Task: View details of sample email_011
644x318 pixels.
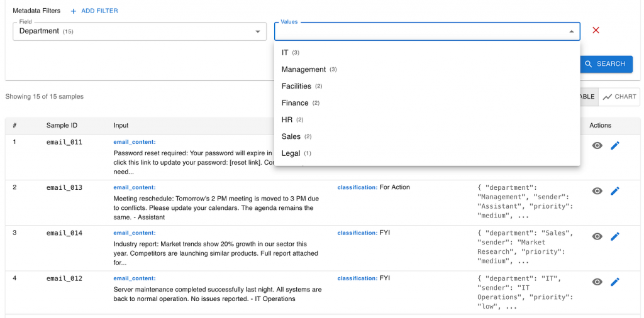Action: [597, 145]
